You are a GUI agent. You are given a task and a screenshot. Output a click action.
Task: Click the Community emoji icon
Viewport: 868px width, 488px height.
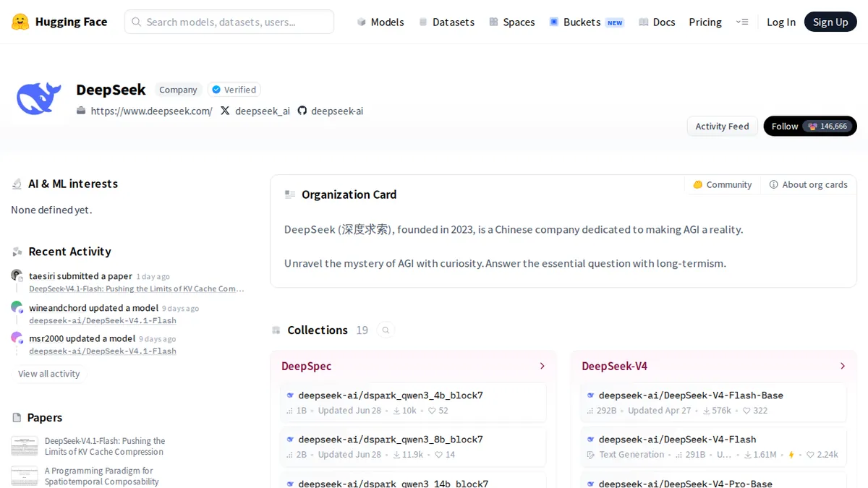click(x=698, y=184)
